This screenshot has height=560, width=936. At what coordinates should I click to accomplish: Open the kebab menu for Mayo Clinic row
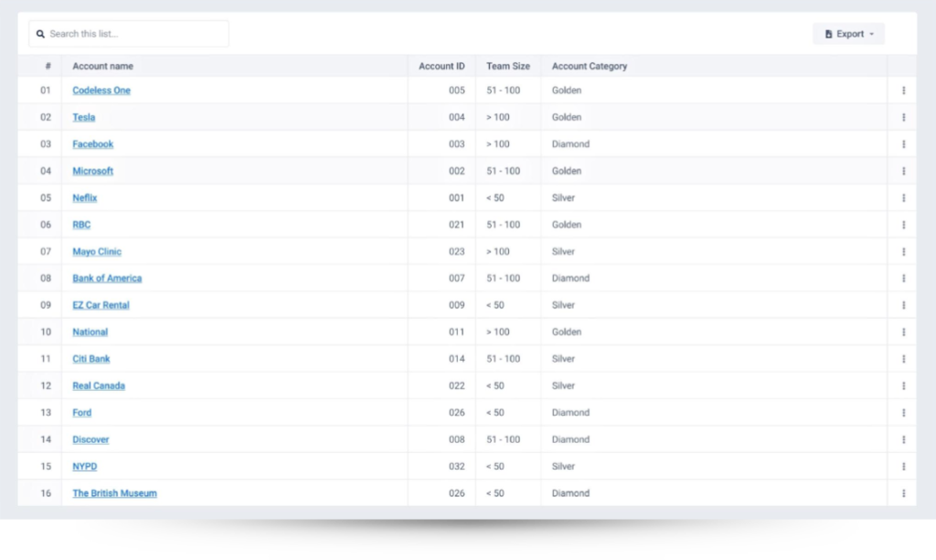click(903, 251)
